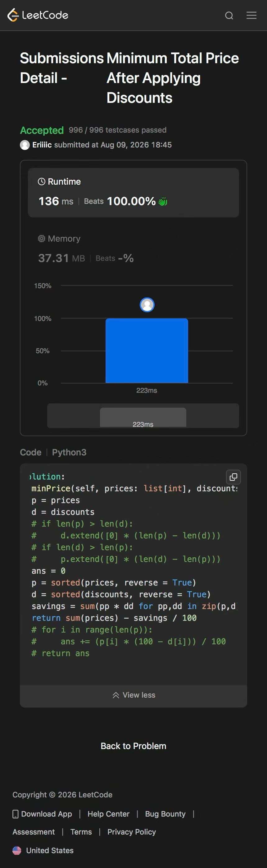Go Back to Problem
This screenshot has height=868, width=267.
(133, 746)
